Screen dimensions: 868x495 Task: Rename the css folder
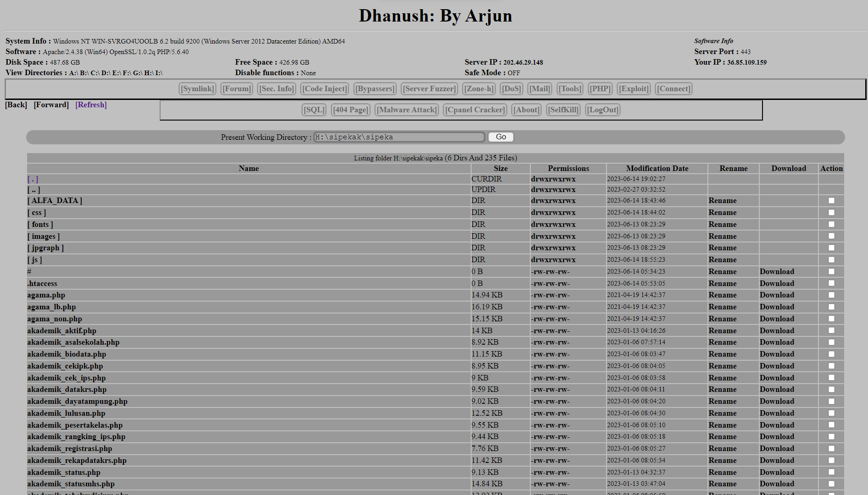[x=723, y=213]
